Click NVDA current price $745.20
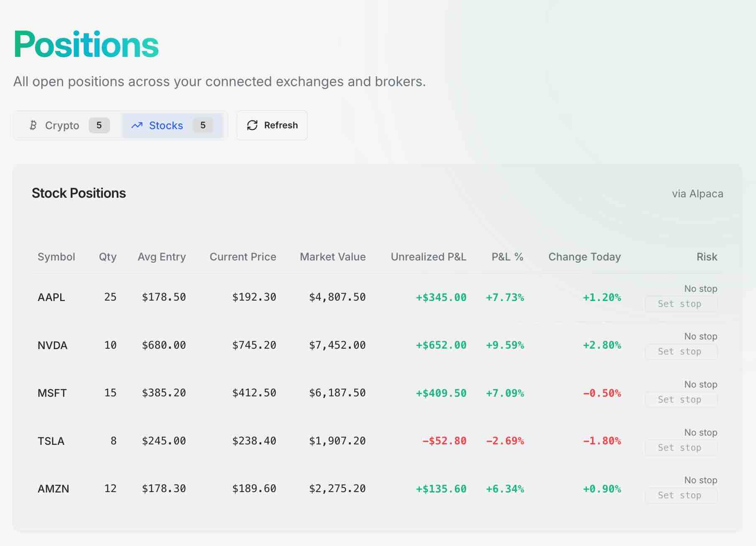Image resolution: width=756 pixels, height=546 pixels. (254, 345)
